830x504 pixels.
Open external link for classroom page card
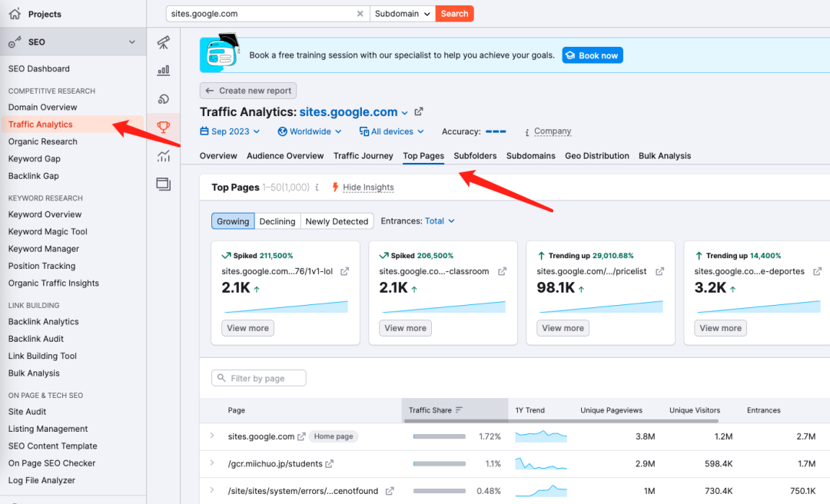tap(503, 271)
